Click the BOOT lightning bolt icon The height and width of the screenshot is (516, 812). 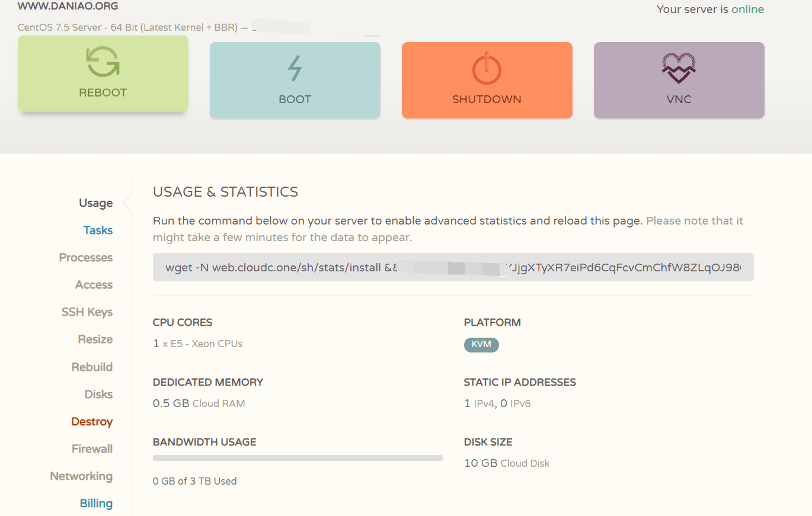(295, 68)
